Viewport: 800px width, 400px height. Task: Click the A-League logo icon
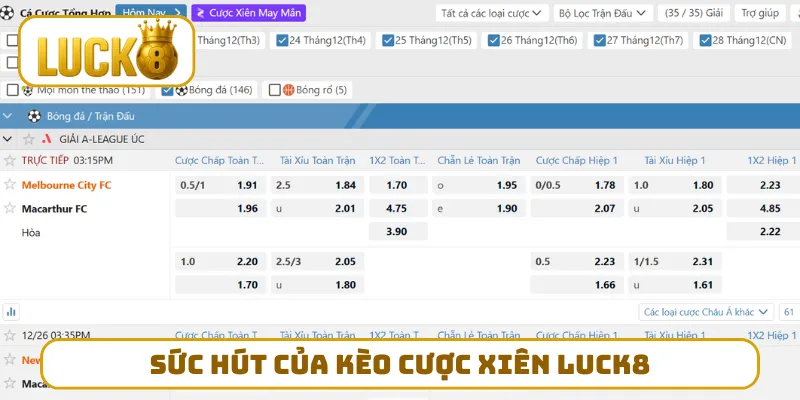(47, 139)
